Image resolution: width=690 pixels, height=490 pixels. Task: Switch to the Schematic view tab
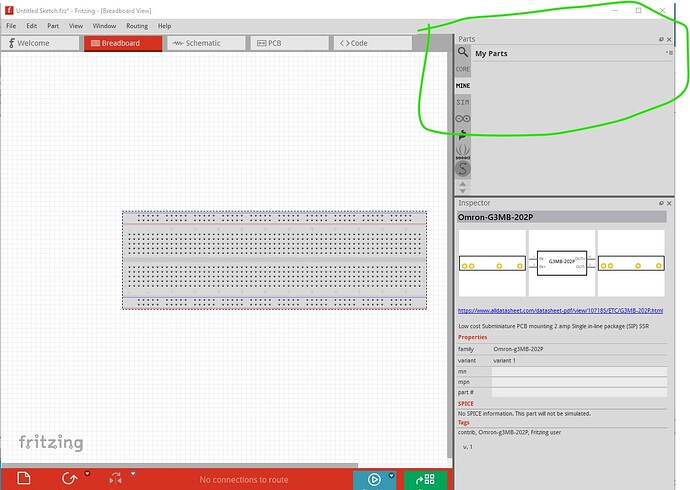(x=206, y=43)
